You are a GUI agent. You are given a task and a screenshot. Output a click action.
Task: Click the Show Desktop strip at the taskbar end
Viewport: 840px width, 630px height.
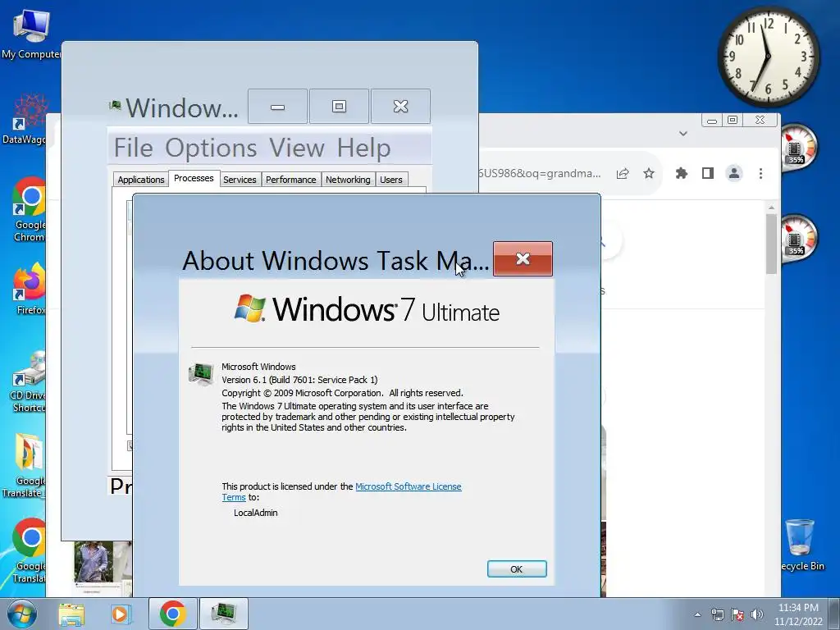[834, 614]
